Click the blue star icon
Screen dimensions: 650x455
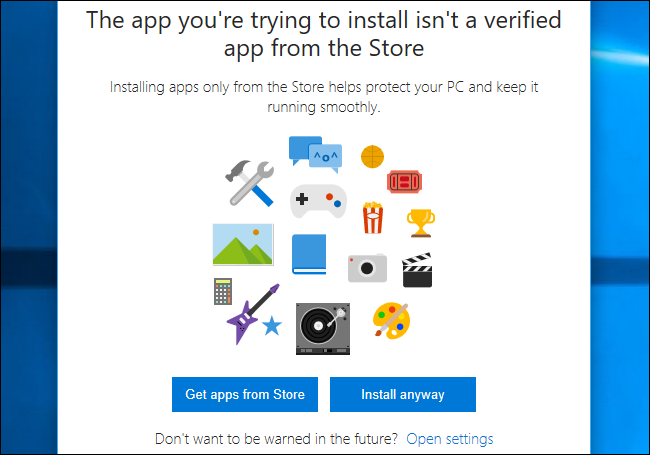(271, 326)
